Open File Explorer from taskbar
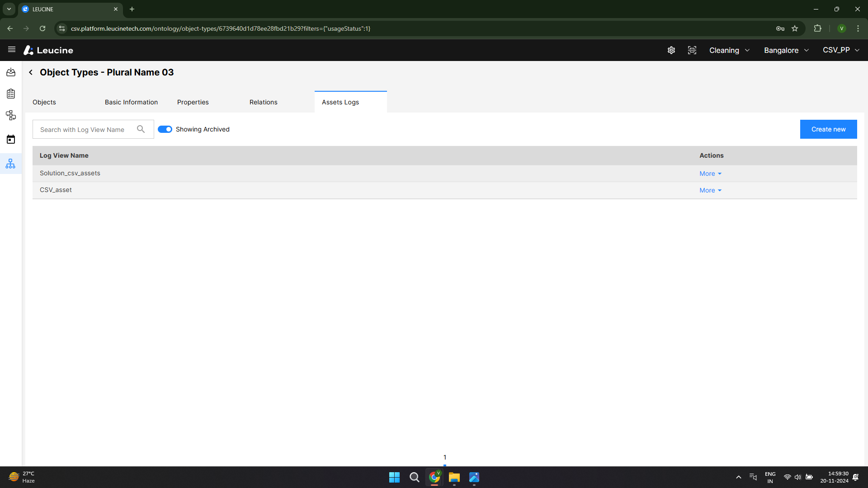Image resolution: width=868 pixels, height=488 pixels. pos(454,477)
